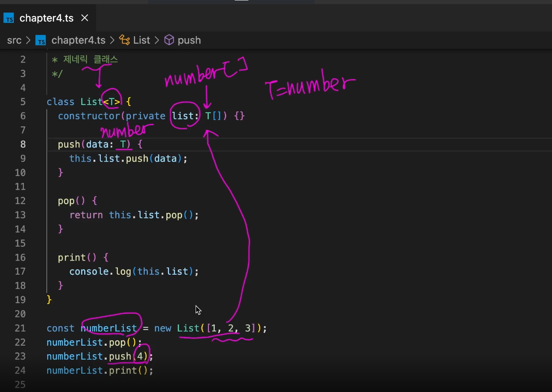Expand breadcrumb chevron after chapter4.ts
Image resolution: width=552 pixels, height=392 pixels.
(x=112, y=40)
